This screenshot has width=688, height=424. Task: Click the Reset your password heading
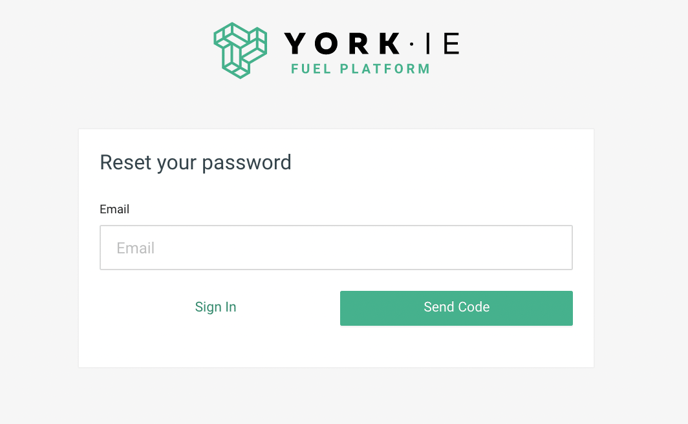[x=195, y=163]
